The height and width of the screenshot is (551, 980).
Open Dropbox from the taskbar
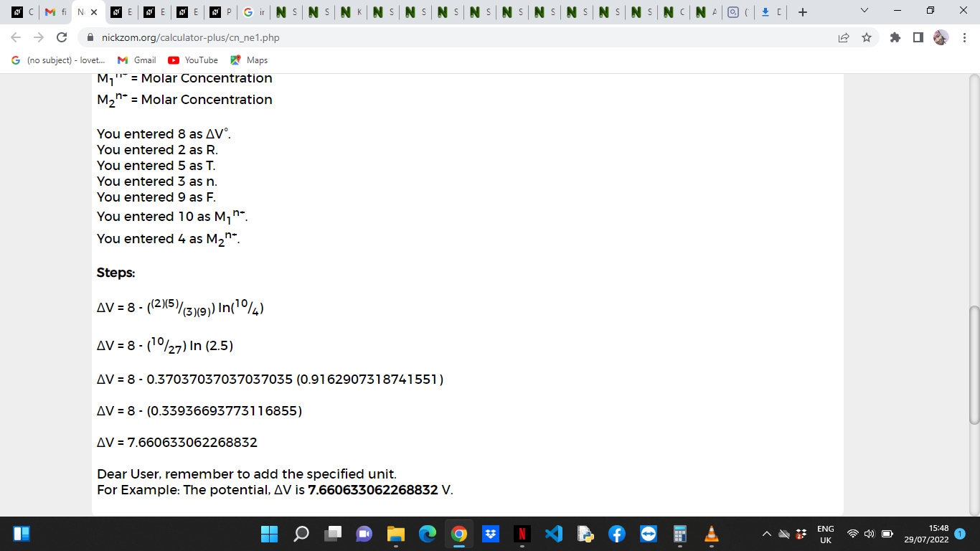[491, 534]
